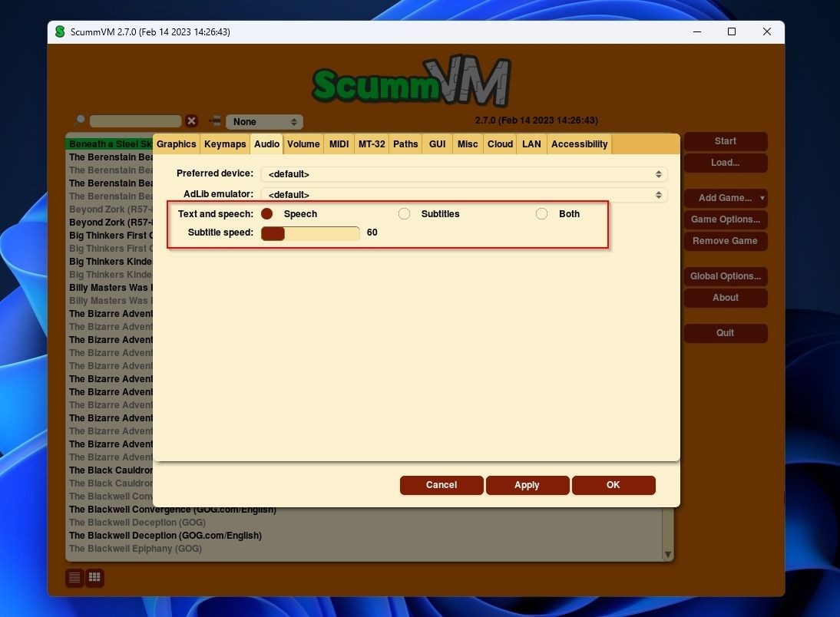Click the Load... button

tap(726, 162)
